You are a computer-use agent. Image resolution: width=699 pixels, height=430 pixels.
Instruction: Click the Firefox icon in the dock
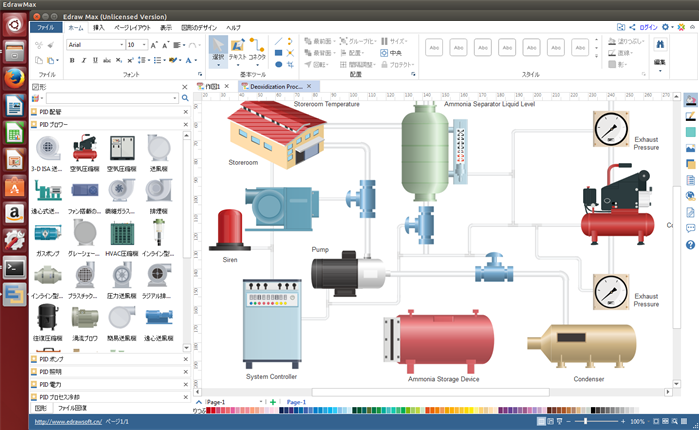pos(14,78)
